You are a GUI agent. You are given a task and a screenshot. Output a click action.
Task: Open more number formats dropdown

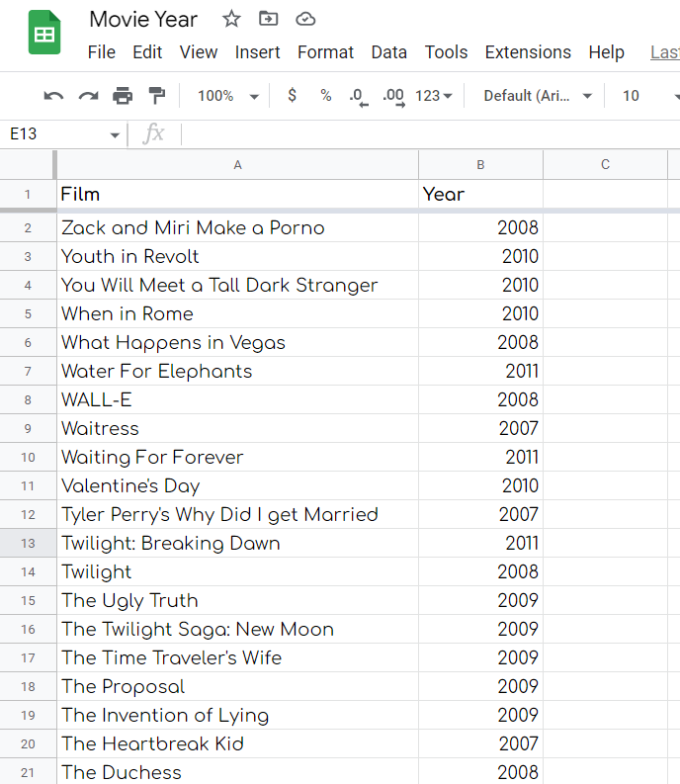point(433,96)
